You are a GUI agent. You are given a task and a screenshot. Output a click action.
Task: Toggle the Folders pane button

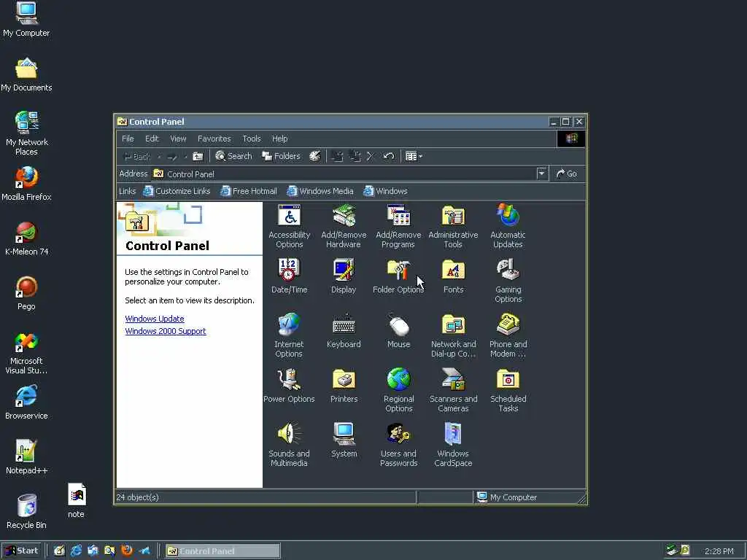click(x=281, y=156)
